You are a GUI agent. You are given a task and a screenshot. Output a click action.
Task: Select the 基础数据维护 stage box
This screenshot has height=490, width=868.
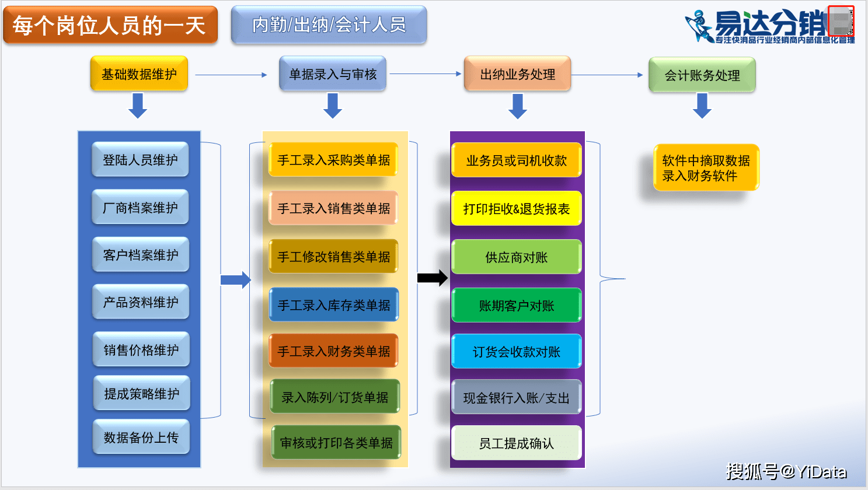139,73
